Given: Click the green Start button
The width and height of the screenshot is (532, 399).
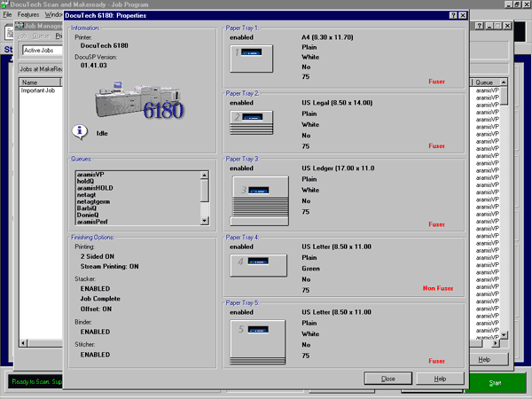Looking at the screenshot, I should pyautogui.click(x=495, y=383).
